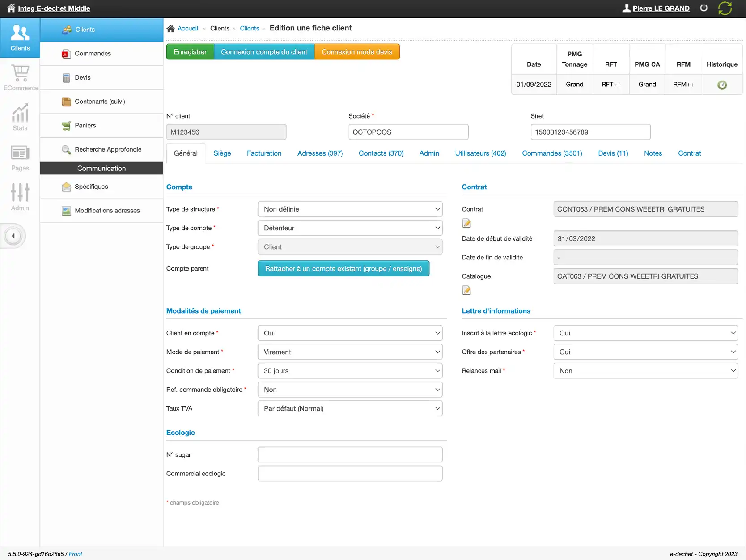The width and height of the screenshot is (746, 560).
Task: Collapse the sidebar with the round arrow button
Action: point(13,236)
